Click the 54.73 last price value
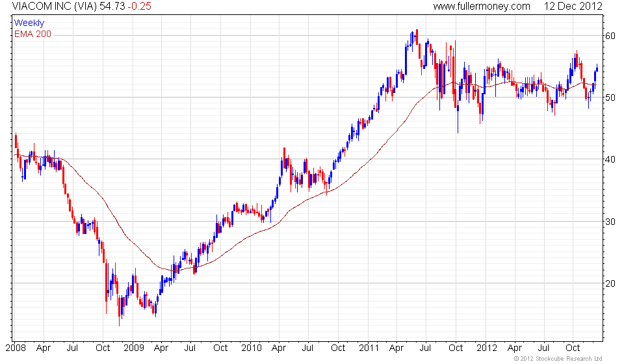Image resolution: width=637 pixels, height=364 pixels. (x=112, y=6)
